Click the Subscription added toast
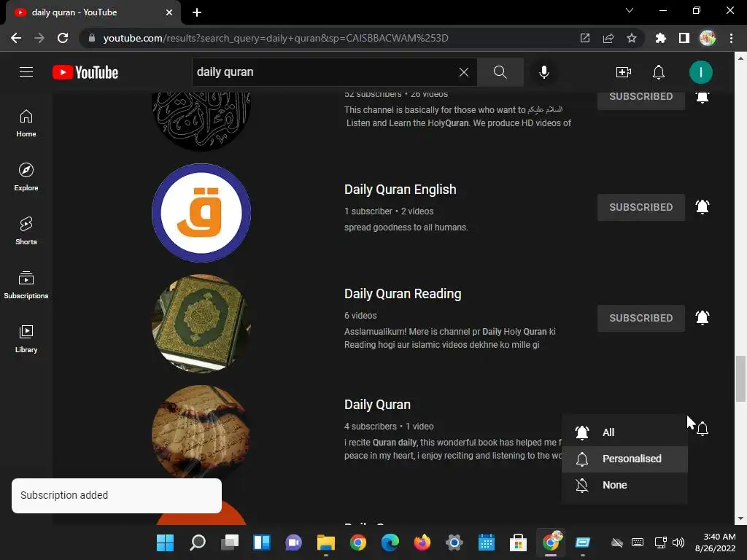 [x=117, y=496]
